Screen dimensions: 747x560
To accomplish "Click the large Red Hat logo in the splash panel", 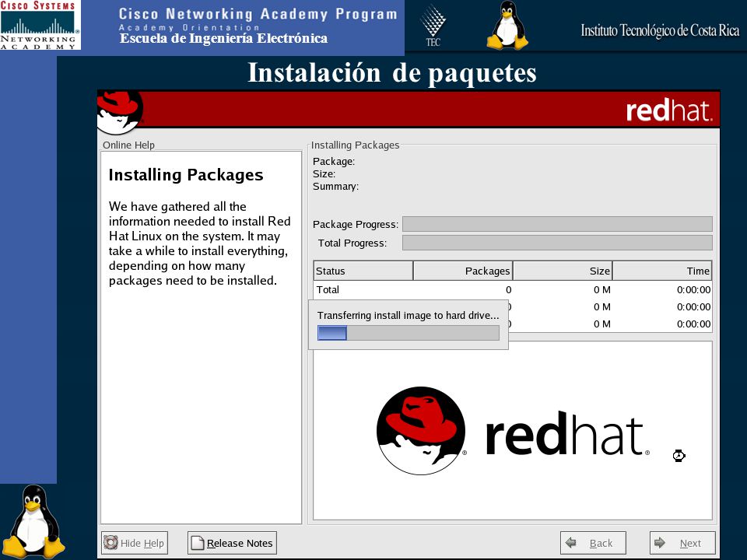I will [x=513, y=431].
